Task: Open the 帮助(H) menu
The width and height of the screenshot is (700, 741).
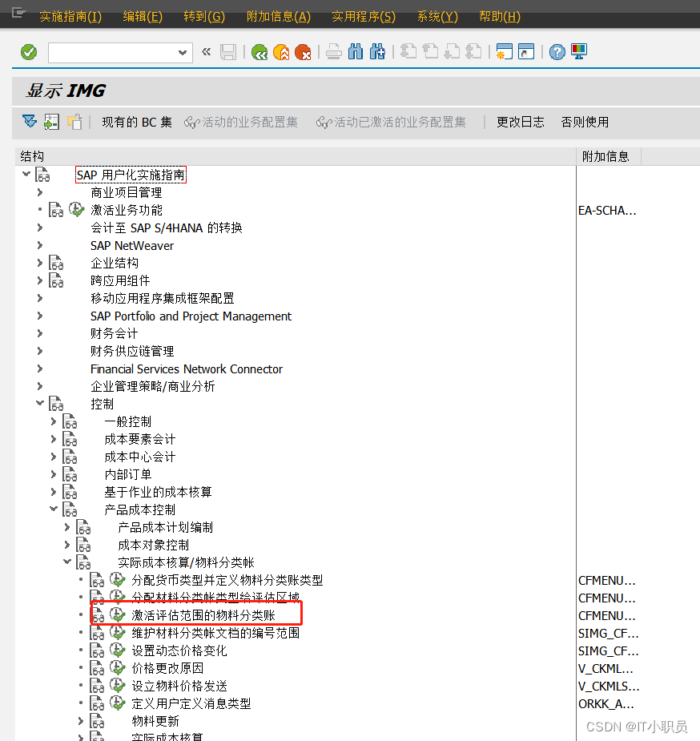Action: (x=500, y=17)
